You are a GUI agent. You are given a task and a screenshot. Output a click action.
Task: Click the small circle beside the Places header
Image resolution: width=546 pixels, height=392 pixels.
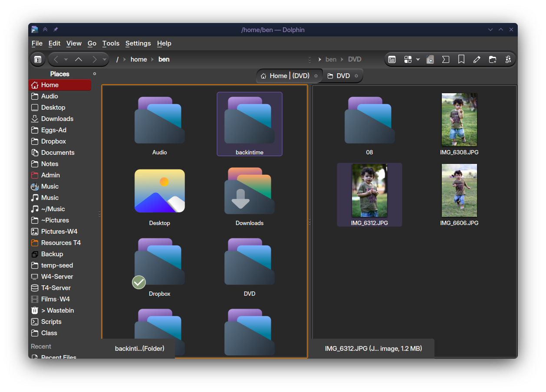point(95,74)
